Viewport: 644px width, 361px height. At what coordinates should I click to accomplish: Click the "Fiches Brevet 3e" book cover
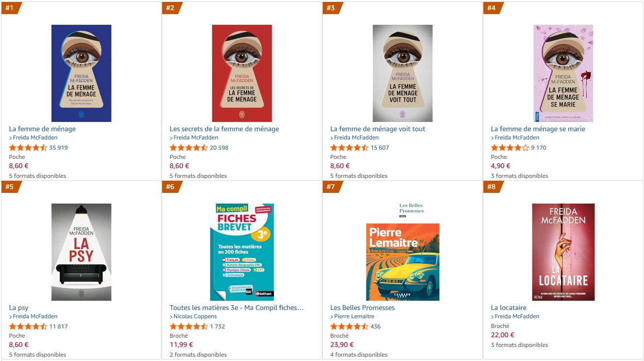point(242,252)
